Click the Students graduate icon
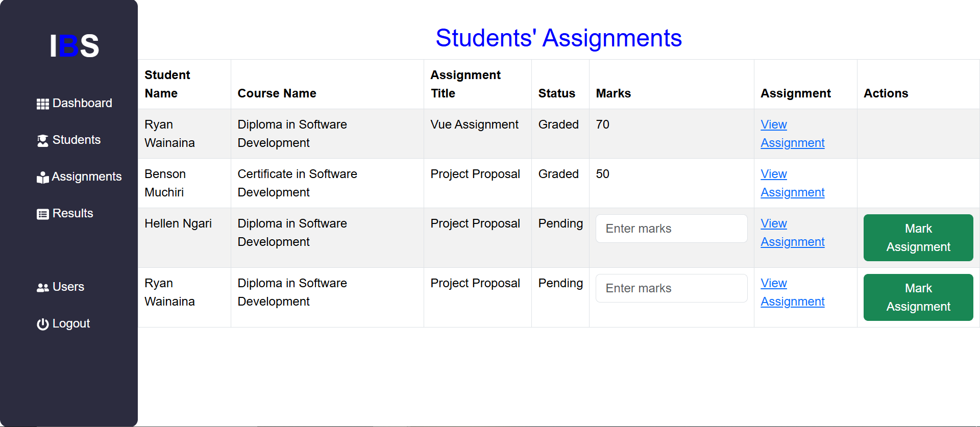Viewport: 980px width, 427px height. click(43, 141)
